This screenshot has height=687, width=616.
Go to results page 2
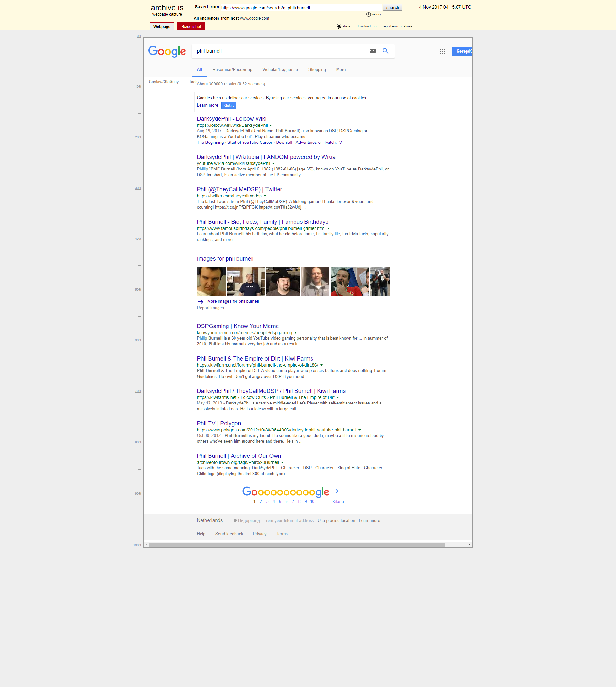point(261,502)
